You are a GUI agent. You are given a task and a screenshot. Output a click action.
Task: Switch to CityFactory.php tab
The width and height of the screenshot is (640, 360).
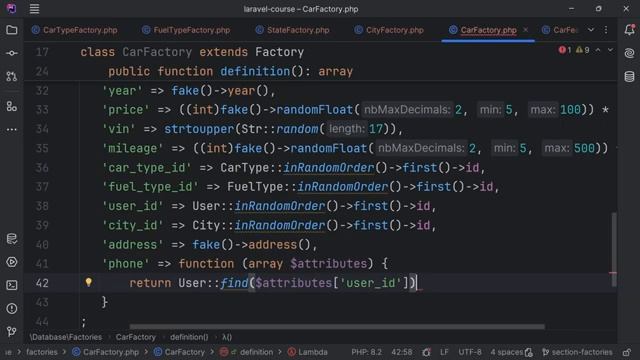389,30
